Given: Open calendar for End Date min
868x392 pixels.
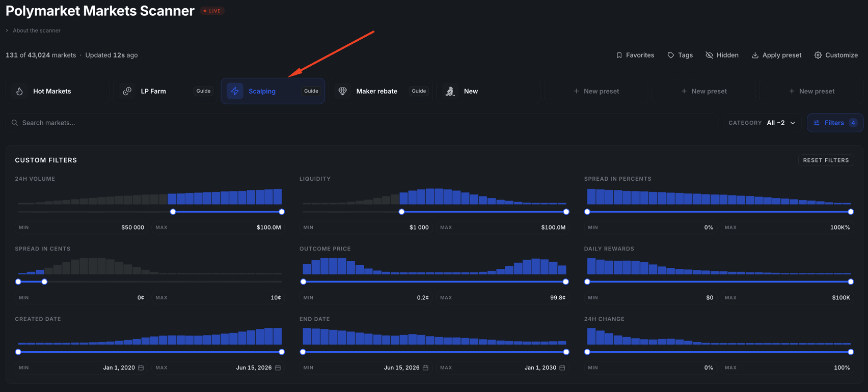Looking at the screenshot, I should [x=426, y=368].
